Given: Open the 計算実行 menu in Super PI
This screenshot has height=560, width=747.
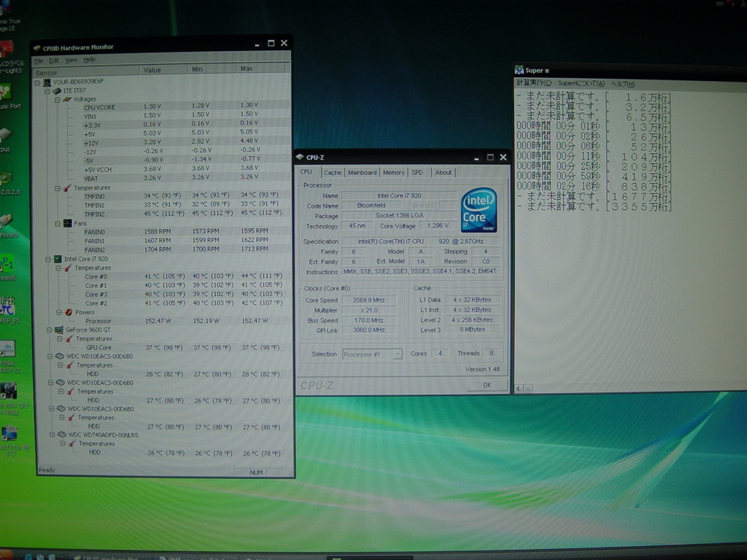Looking at the screenshot, I should pos(534,84).
